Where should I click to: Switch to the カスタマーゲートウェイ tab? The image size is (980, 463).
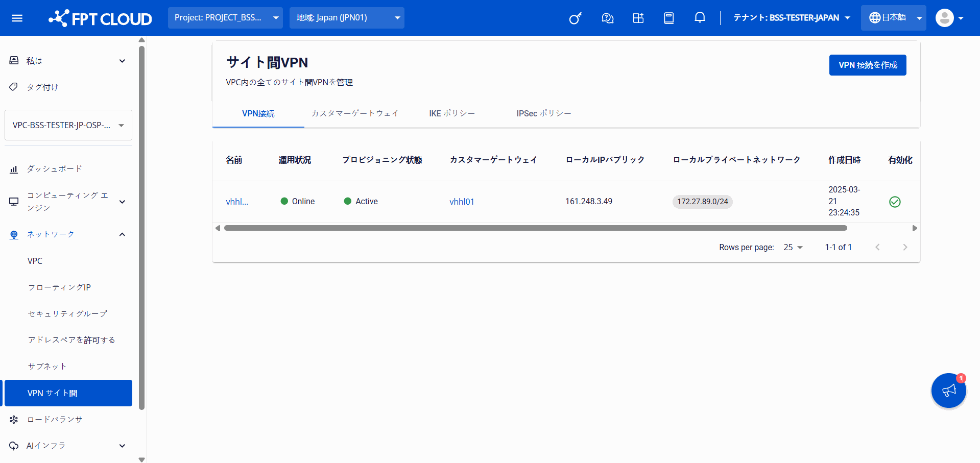coord(355,113)
